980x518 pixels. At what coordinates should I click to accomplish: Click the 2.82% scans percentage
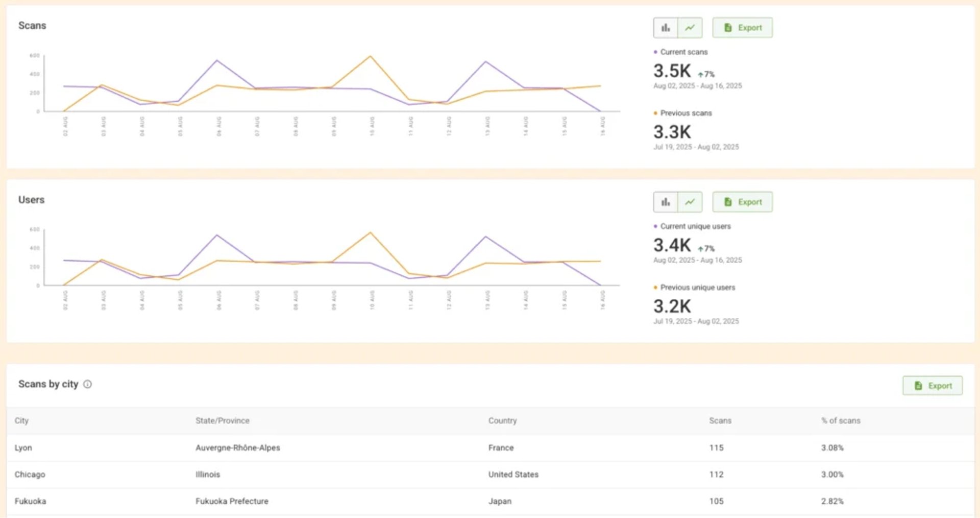[x=832, y=501]
